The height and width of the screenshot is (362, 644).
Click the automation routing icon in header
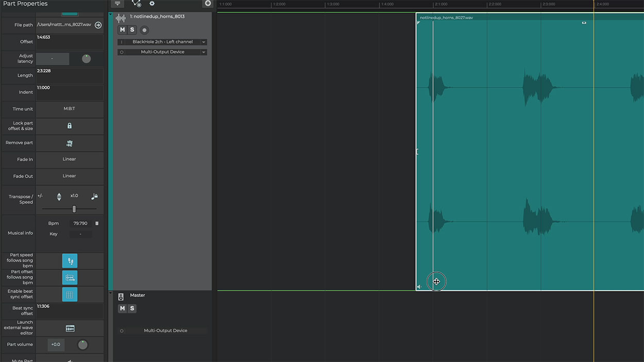(x=136, y=4)
